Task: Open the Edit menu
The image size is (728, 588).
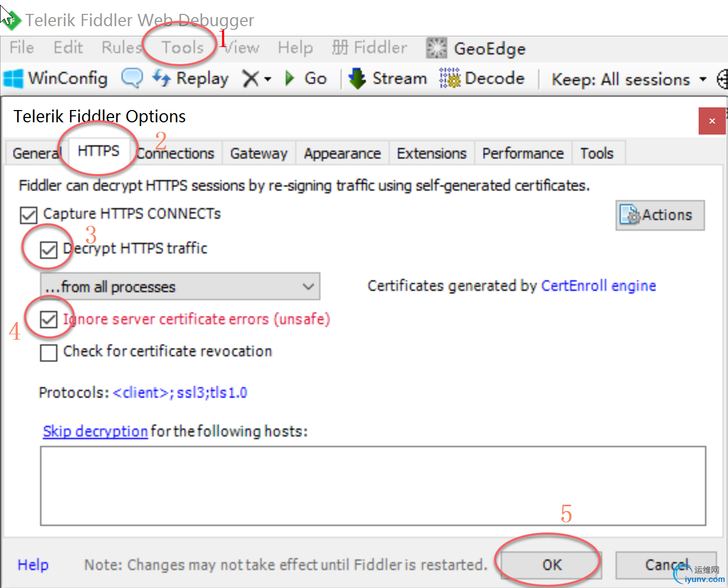Action: pyautogui.click(x=68, y=48)
